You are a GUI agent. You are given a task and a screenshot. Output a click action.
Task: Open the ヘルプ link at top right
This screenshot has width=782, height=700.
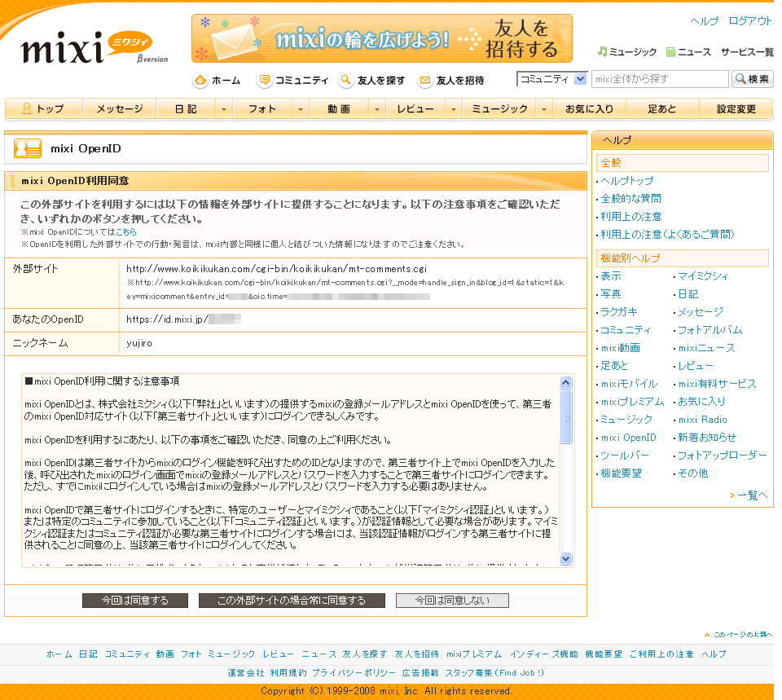pyautogui.click(x=704, y=21)
